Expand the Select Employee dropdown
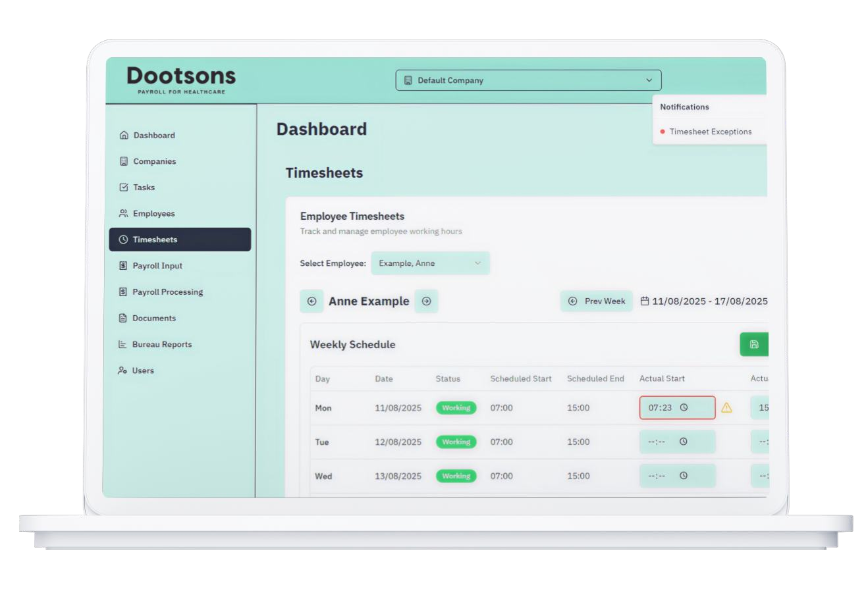The height and width of the screenshot is (589, 868). click(430, 263)
